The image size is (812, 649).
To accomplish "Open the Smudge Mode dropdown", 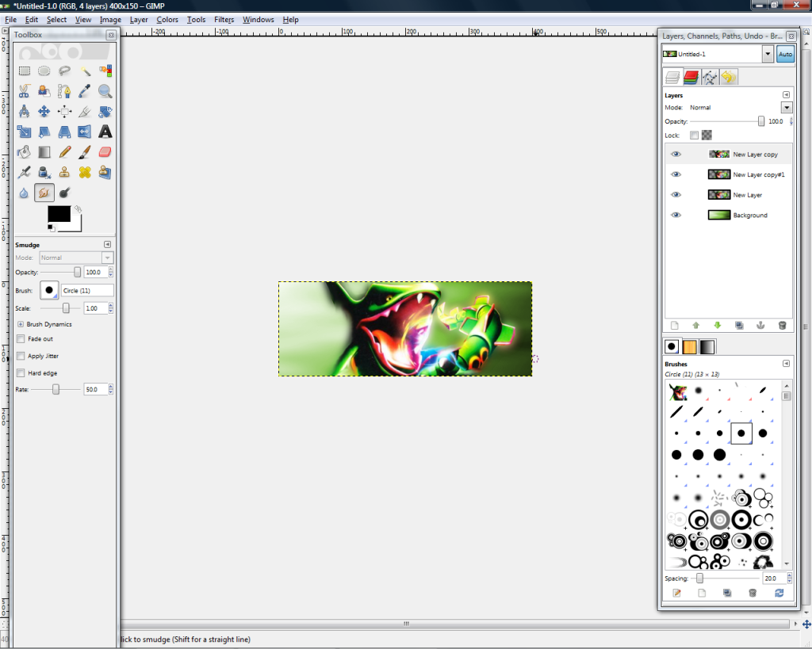I will click(76, 258).
